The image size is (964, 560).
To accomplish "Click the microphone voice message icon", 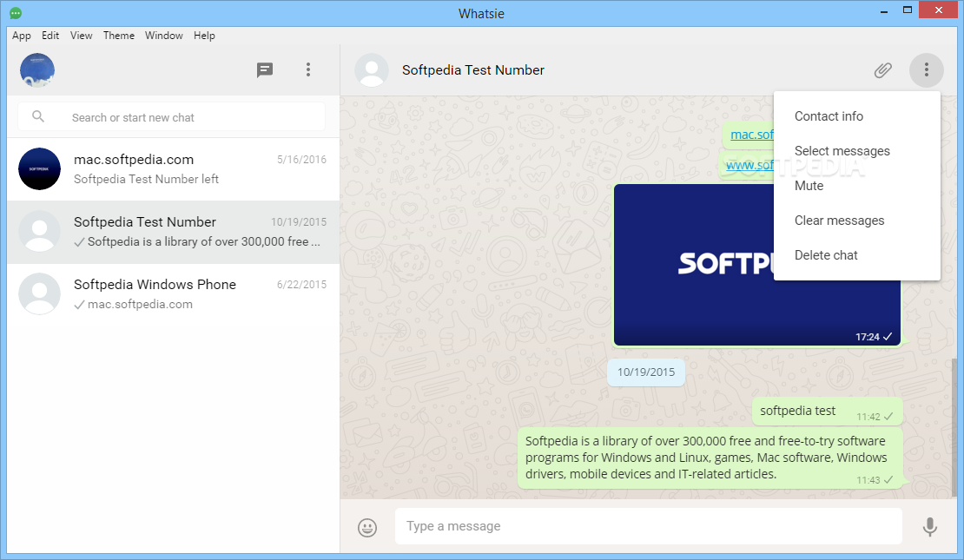I will (x=929, y=527).
